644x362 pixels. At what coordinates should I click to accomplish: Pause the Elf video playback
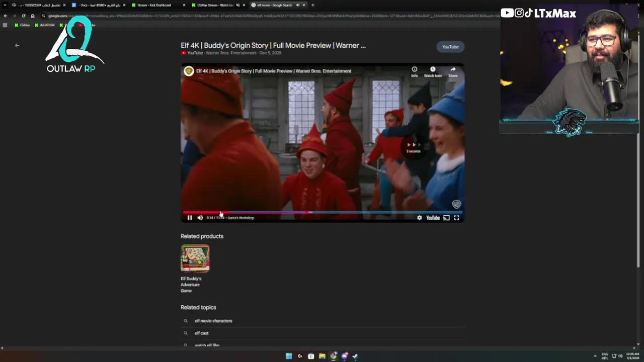(x=190, y=218)
